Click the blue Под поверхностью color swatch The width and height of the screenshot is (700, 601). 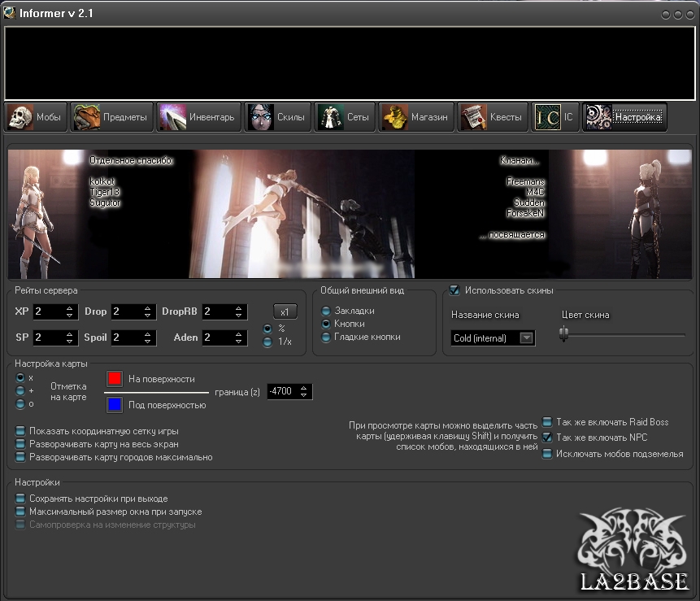(115, 404)
